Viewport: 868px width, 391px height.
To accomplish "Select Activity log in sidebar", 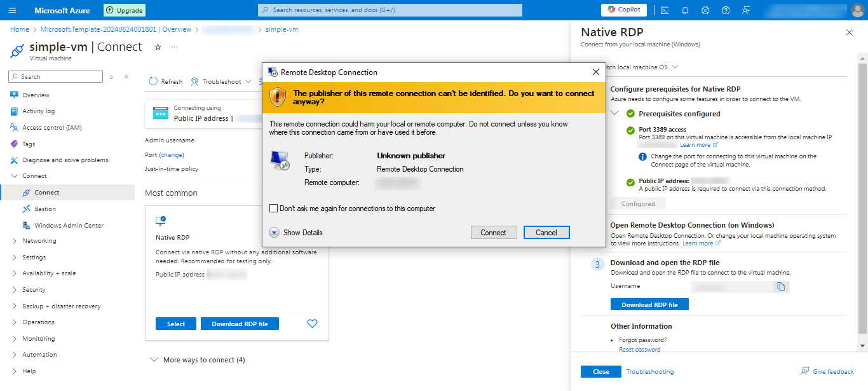I will [x=38, y=111].
